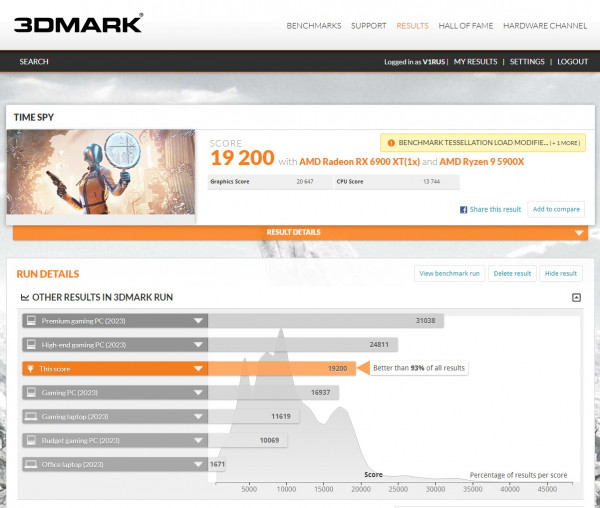The image size is (600, 508).
Task: Open Hall of Fame page
Action: click(466, 26)
